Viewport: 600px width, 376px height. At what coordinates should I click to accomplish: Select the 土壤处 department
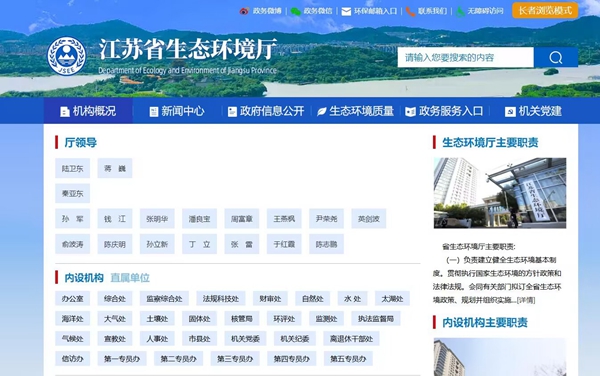157,319
